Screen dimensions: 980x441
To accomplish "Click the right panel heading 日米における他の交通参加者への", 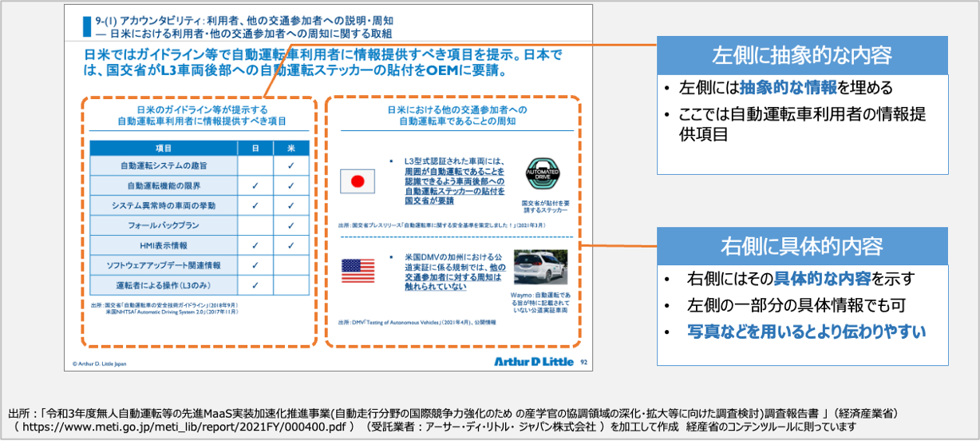I will [456, 116].
